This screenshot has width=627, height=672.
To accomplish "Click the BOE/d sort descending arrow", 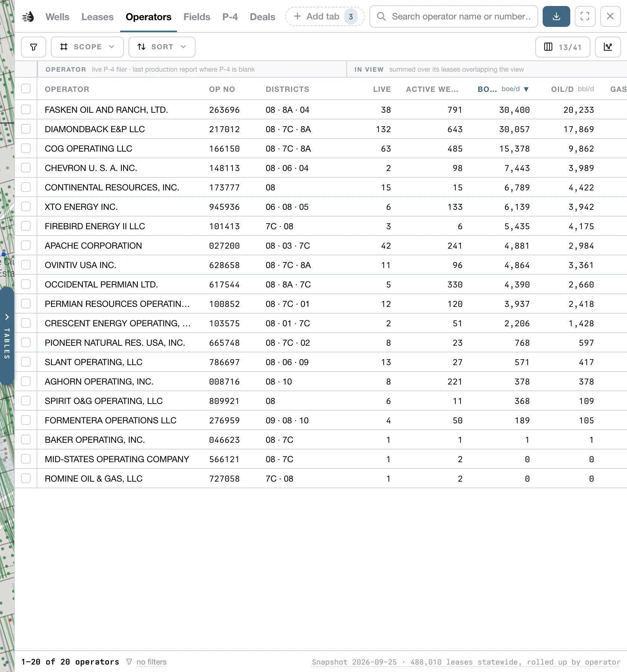I will coord(526,89).
